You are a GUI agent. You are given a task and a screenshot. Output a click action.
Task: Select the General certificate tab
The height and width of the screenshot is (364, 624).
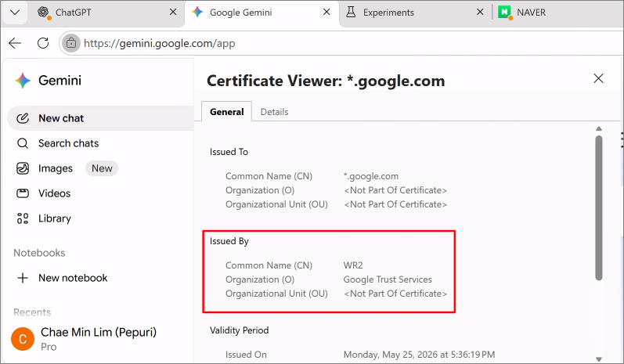(x=226, y=112)
